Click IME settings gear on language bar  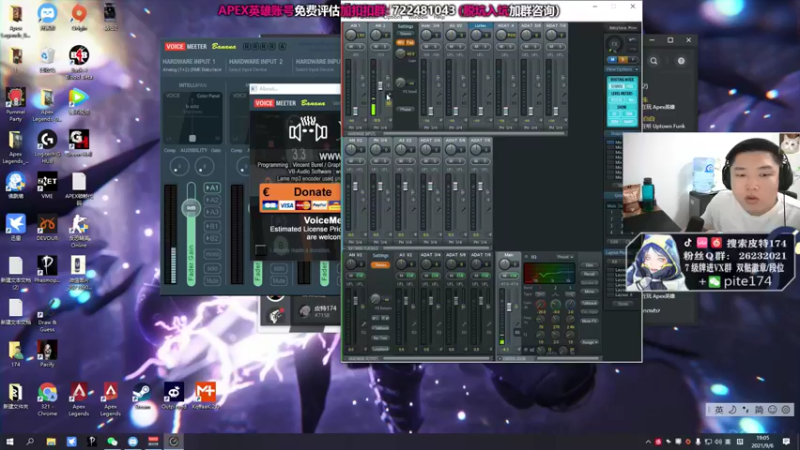786,410
